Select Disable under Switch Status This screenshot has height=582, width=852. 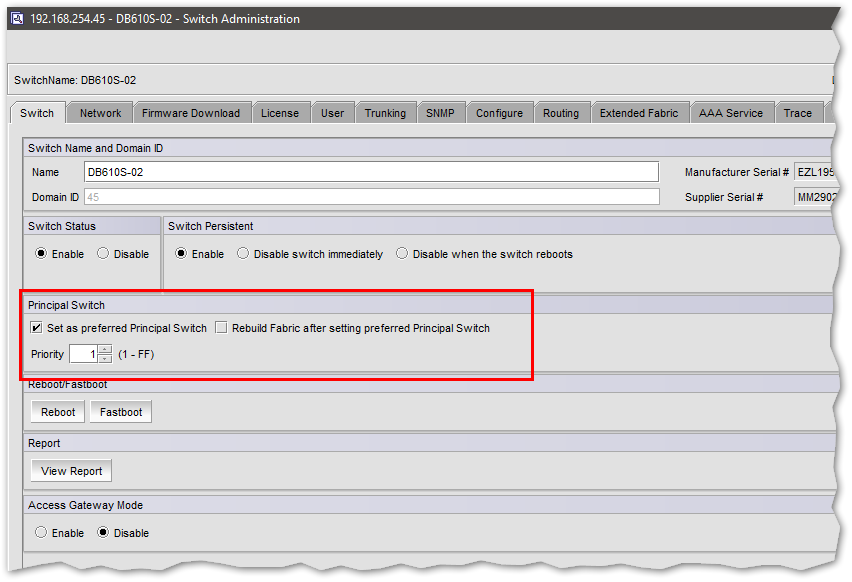pyautogui.click(x=103, y=254)
